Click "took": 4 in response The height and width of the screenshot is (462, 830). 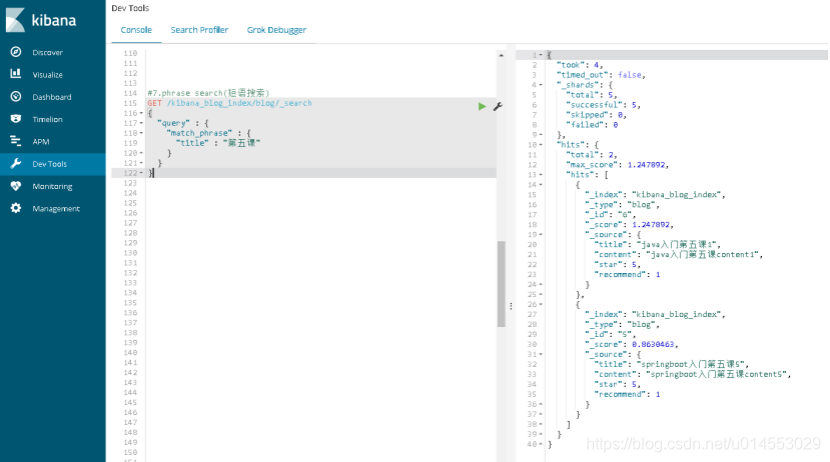click(580, 65)
